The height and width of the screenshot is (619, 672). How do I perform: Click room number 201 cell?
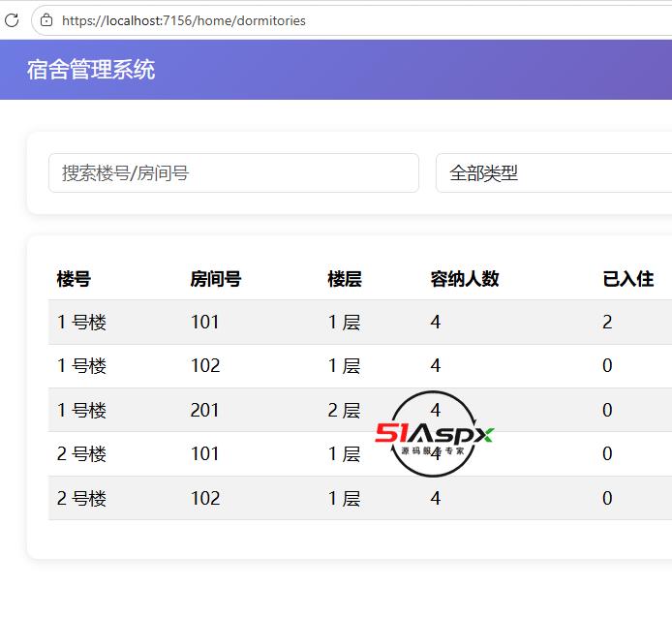pos(204,410)
